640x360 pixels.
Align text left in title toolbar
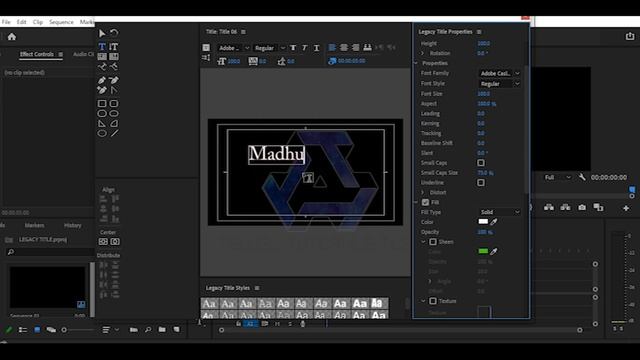coord(332,48)
